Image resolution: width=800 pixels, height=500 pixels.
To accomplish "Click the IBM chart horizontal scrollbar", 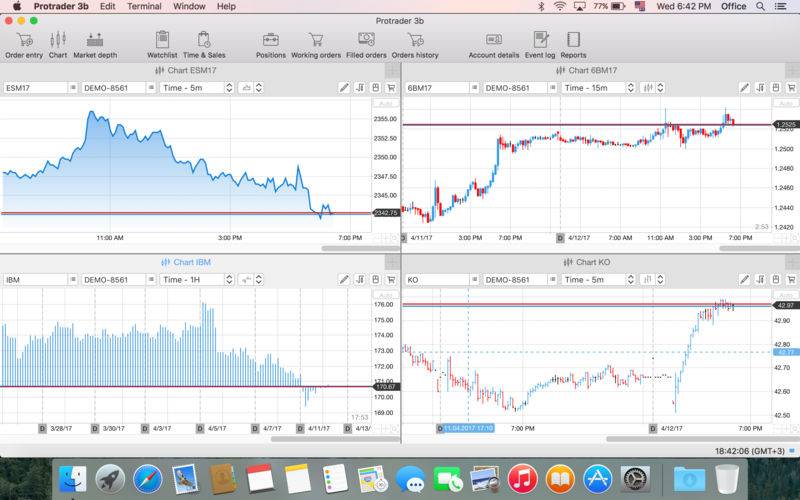I will click(x=335, y=439).
